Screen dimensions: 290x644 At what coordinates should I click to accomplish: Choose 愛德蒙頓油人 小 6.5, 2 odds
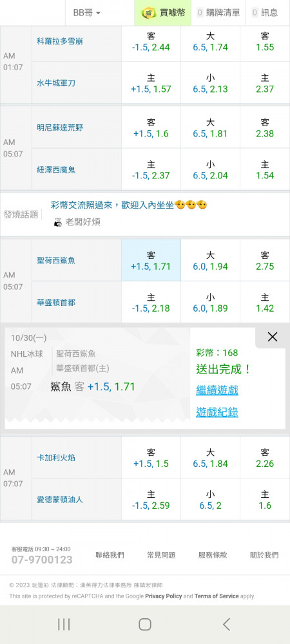[x=210, y=500]
